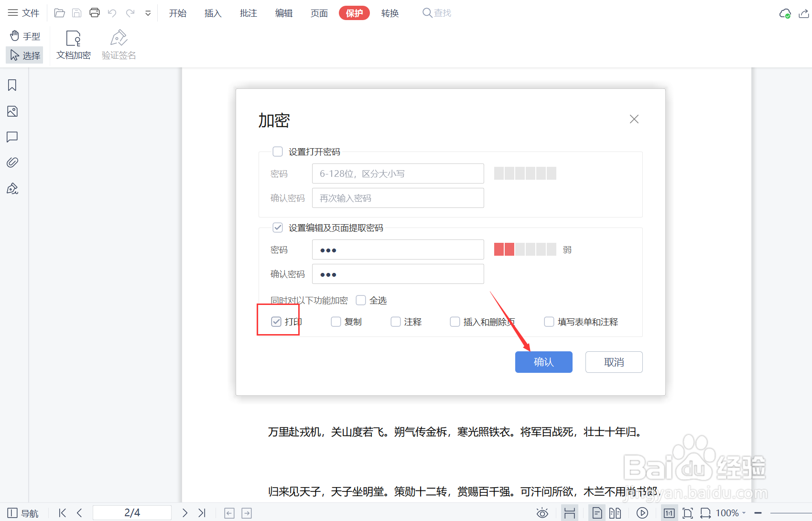Select the 验证签名 signature verification tool
Viewport: 812px width, 521px height.
point(118,44)
